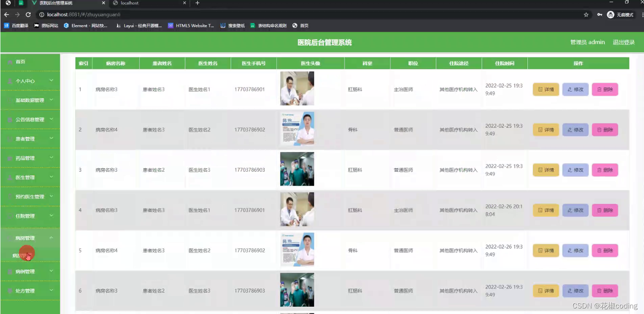Click 修改 for index 6 row
The image size is (644, 314).
tap(575, 291)
